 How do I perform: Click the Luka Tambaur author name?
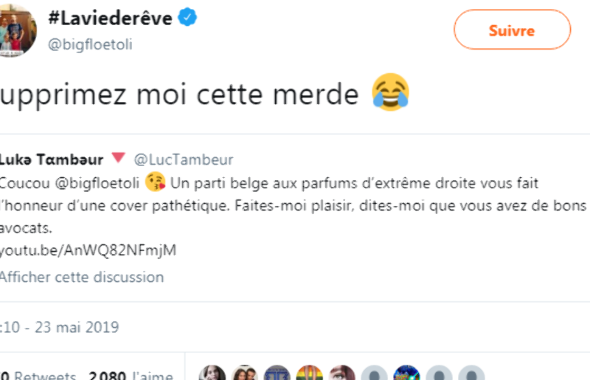click(52, 160)
